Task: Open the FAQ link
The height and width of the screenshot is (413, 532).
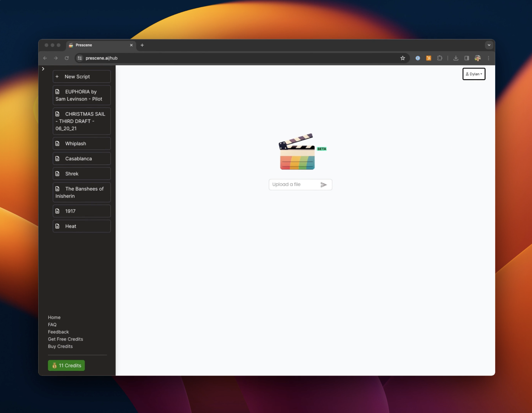Action: click(52, 324)
